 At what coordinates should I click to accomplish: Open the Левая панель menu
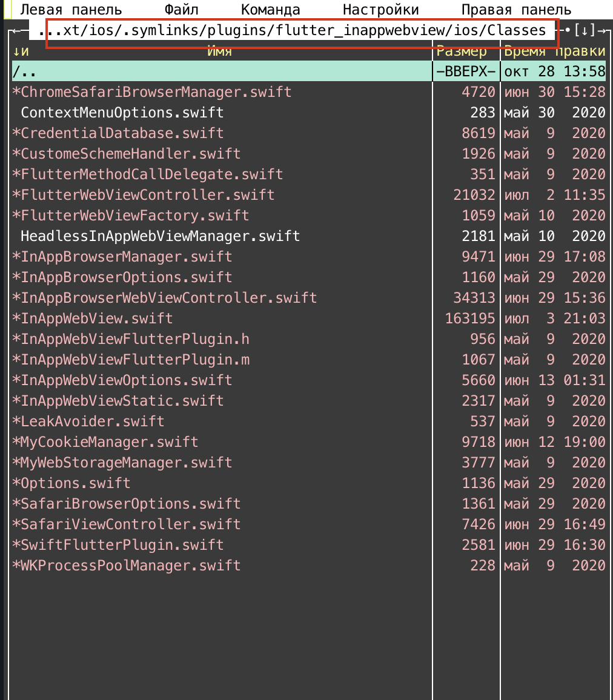click(71, 9)
